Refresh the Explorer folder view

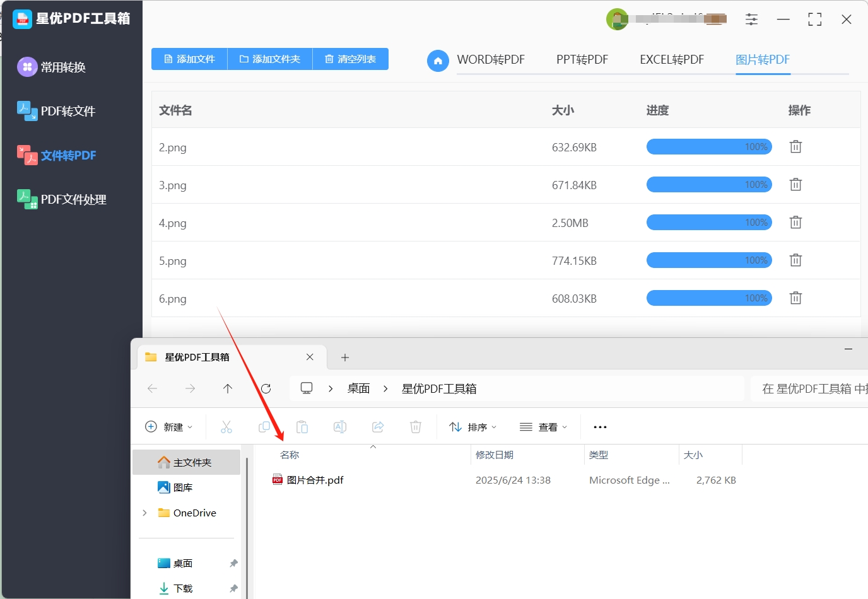pyautogui.click(x=266, y=388)
